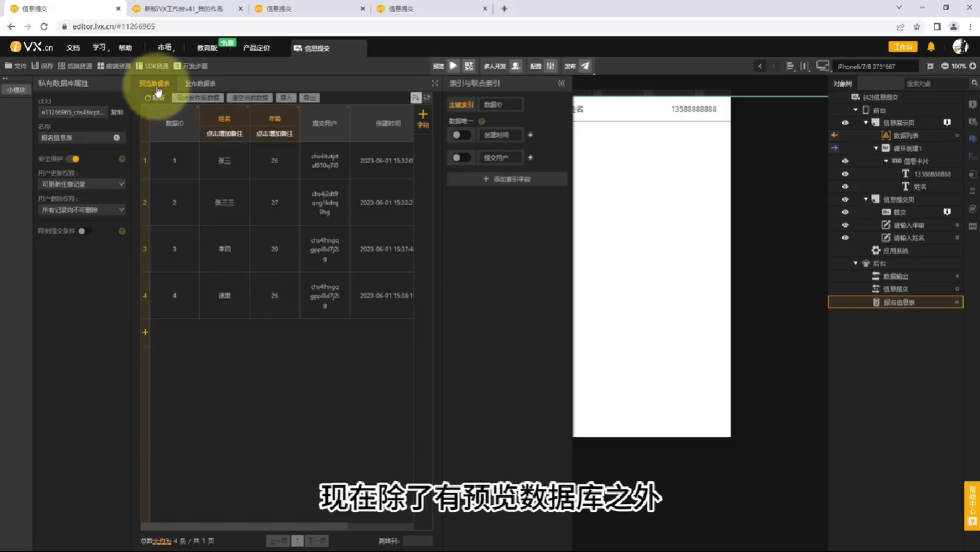This screenshot has width=980, height=552.
Task: Collapse the 后台 tree node
Action: tap(856, 263)
